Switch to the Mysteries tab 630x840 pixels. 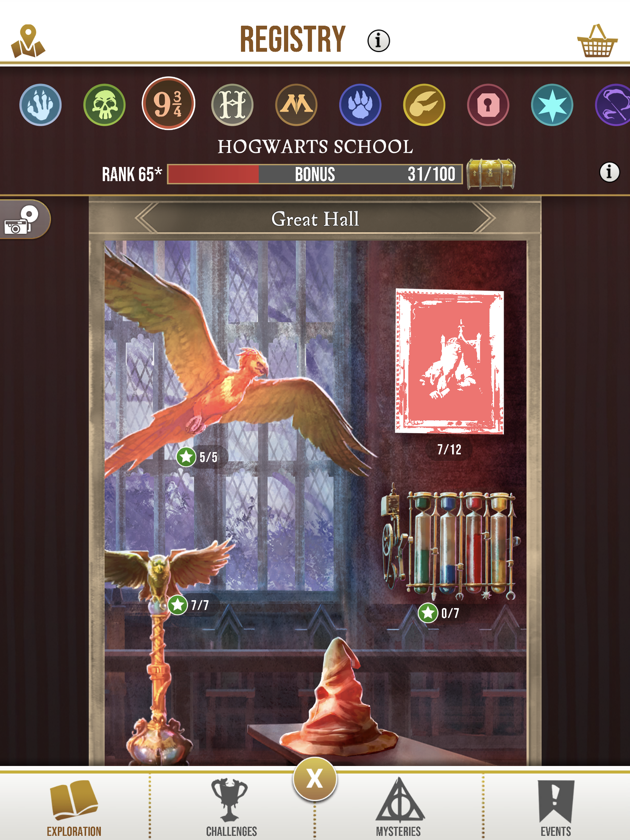tap(399, 807)
